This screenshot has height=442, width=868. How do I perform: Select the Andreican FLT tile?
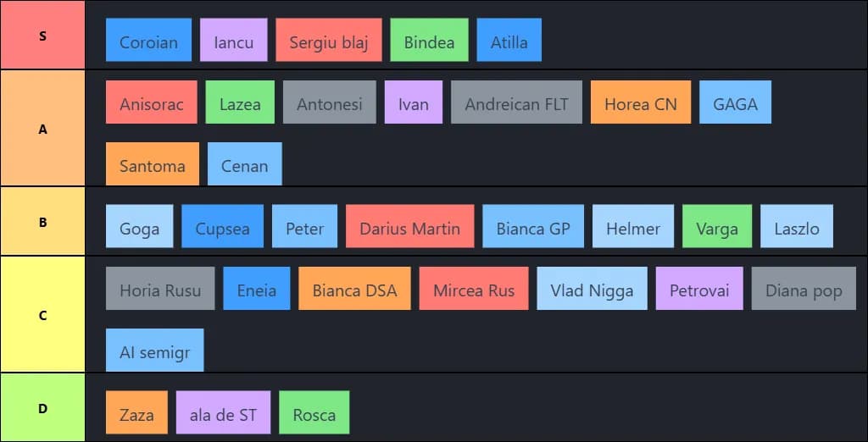[516, 103]
